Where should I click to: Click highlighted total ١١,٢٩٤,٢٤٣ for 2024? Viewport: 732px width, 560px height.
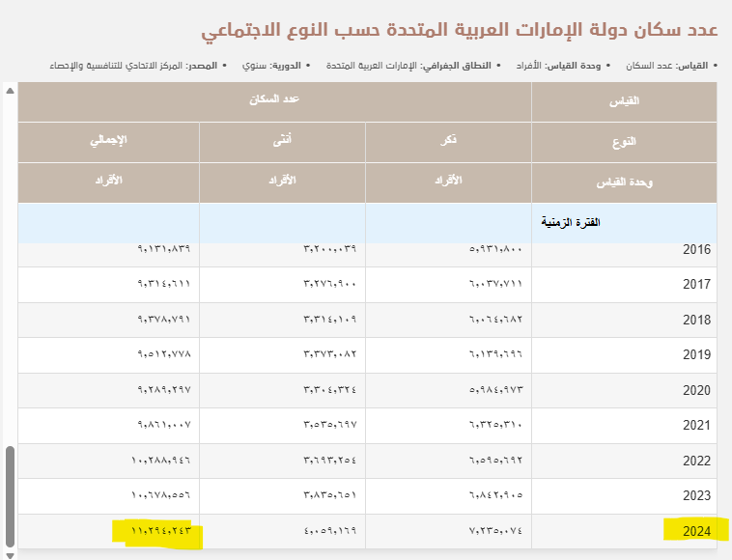tap(160, 532)
